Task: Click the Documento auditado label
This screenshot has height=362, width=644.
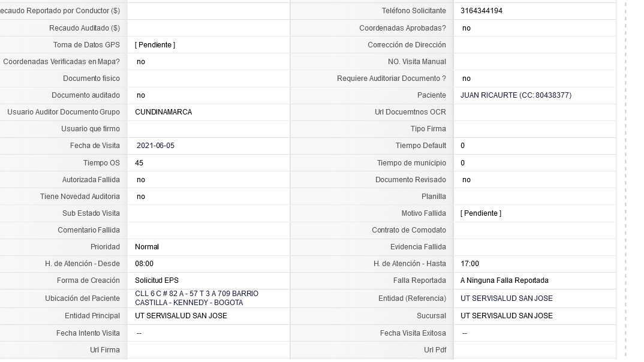Action: [x=85, y=95]
